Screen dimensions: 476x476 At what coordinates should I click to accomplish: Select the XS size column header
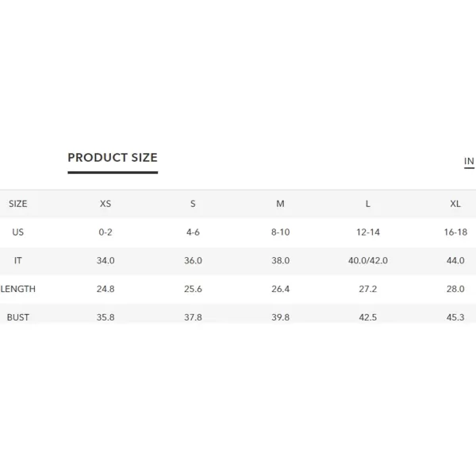106,204
